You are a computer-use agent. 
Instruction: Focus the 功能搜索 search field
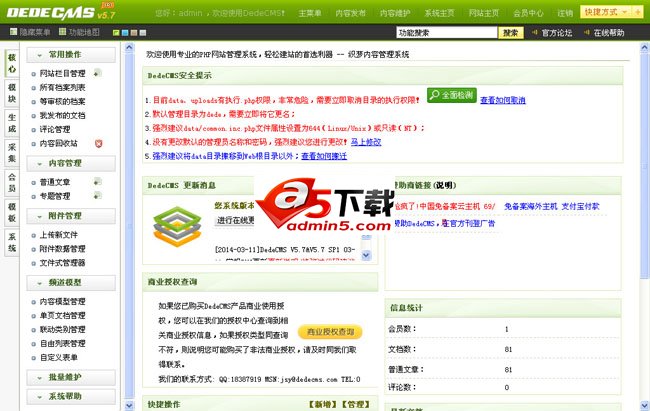click(446, 32)
